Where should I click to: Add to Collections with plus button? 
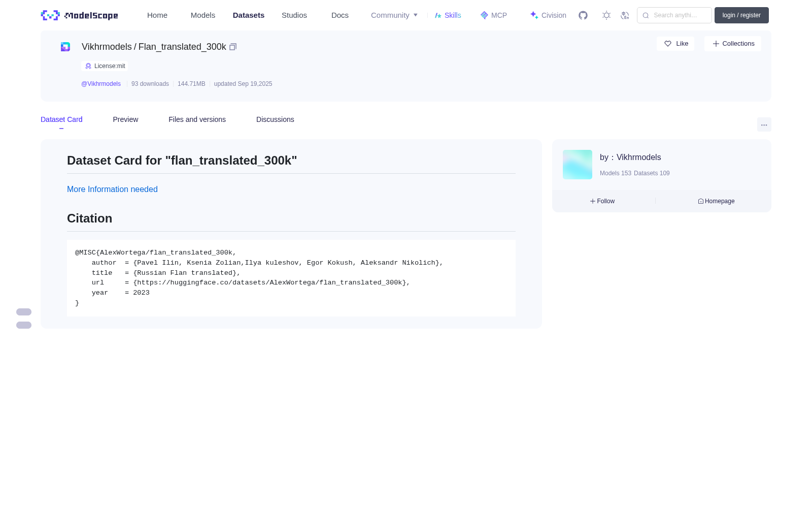(x=733, y=44)
